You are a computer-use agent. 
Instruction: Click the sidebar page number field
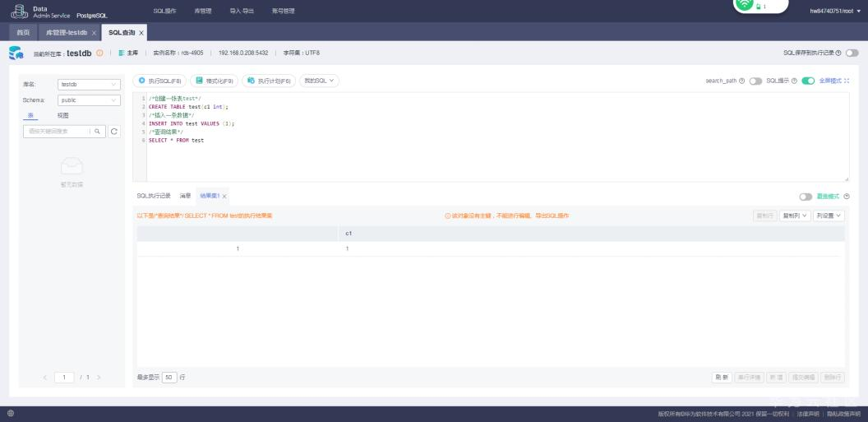64,378
